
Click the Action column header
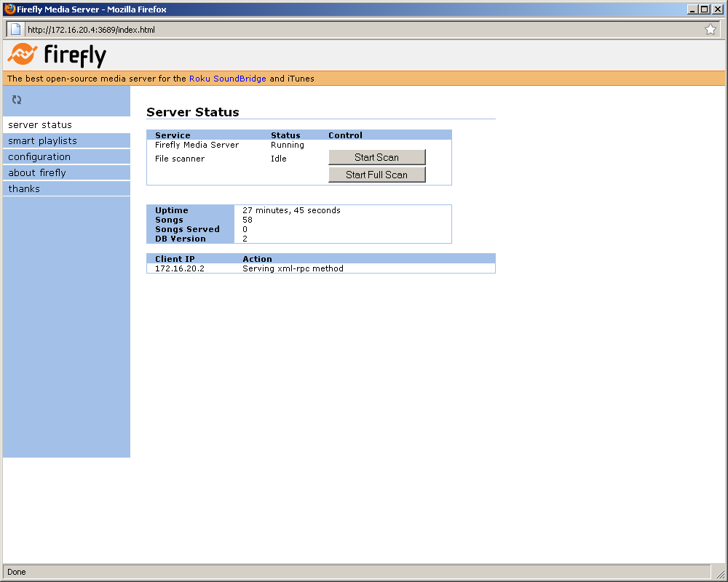257,259
